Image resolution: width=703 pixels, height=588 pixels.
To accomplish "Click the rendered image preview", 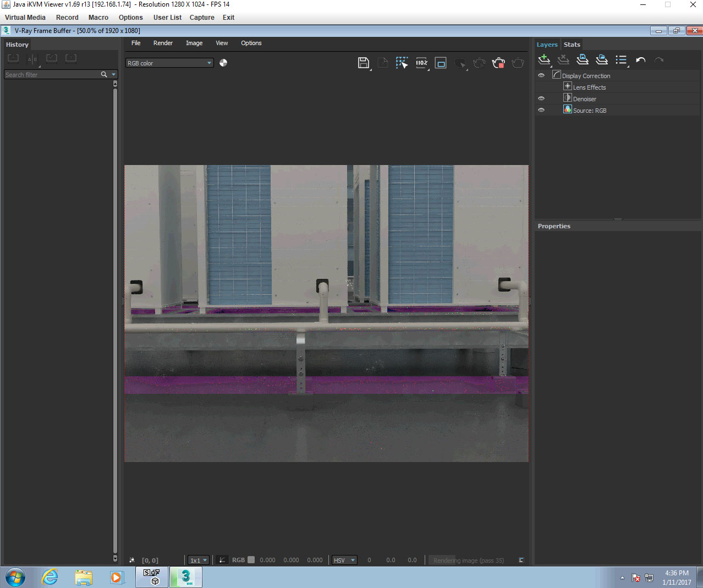I will pyautogui.click(x=326, y=314).
